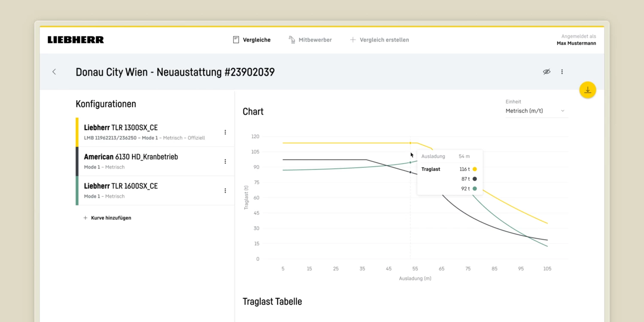Screen dimensions: 644x322
Task: Click the Einheit dropdown chevron arrow
Action: tap(563, 111)
